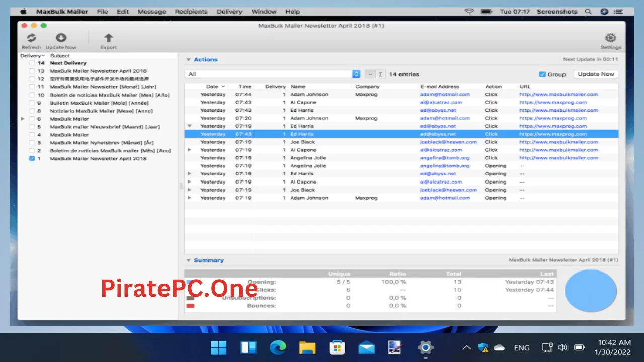Click the picture editor icon on the taskbar
The width and height of the screenshot is (644, 362).
(x=395, y=347)
